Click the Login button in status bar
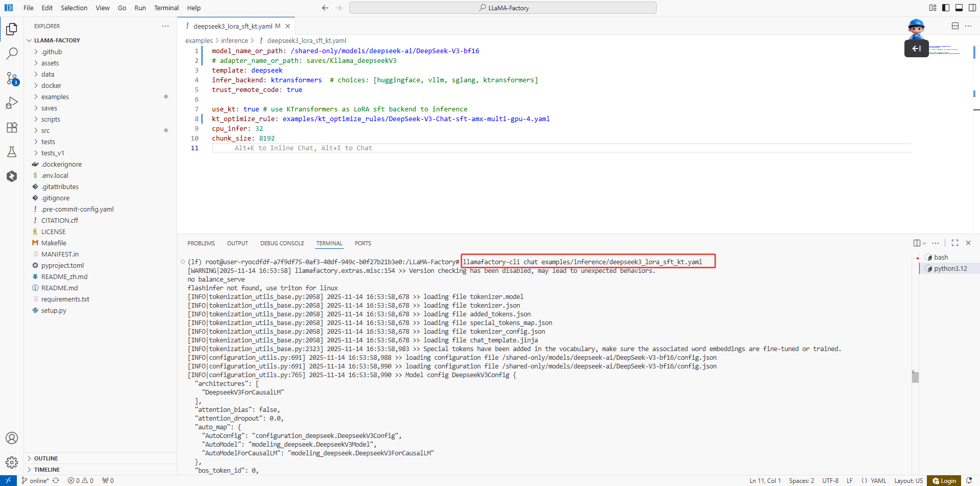This screenshot has height=486, width=980. point(944,481)
